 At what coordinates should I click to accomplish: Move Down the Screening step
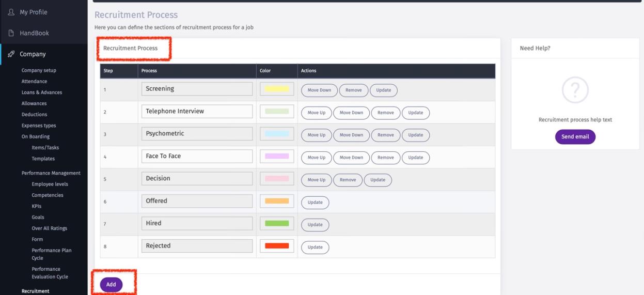pos(319,90)
